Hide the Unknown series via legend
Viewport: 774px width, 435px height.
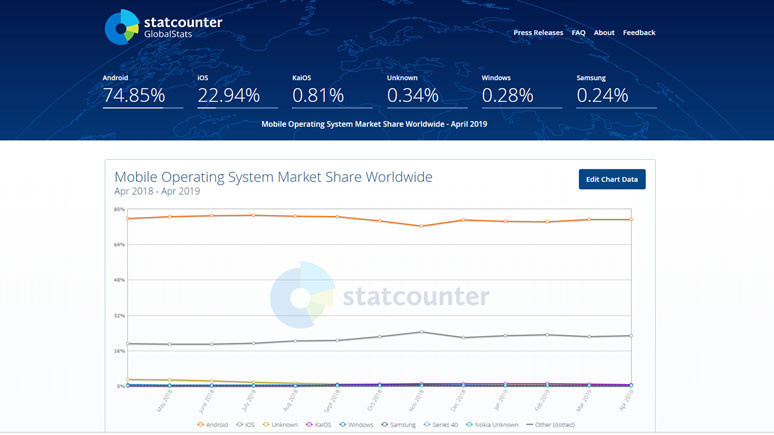(x=281, y=424)
